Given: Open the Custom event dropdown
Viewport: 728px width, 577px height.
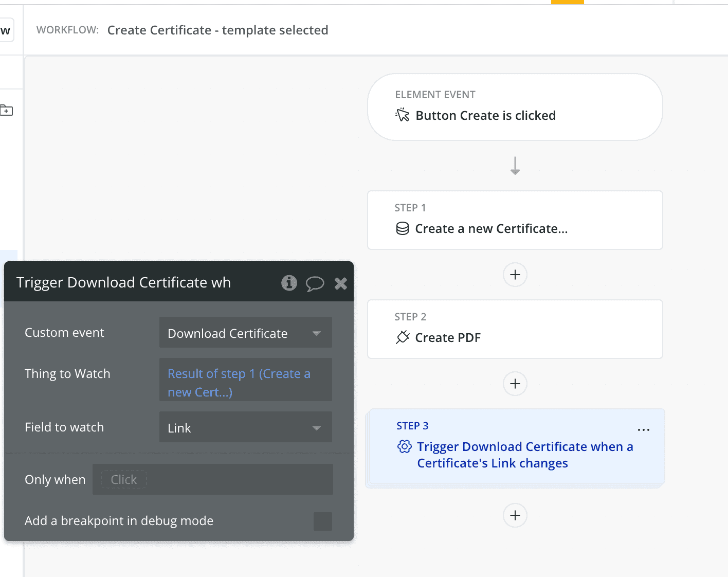Looking at the screenshot, I should pyautogui.click(x=245, y=333).
